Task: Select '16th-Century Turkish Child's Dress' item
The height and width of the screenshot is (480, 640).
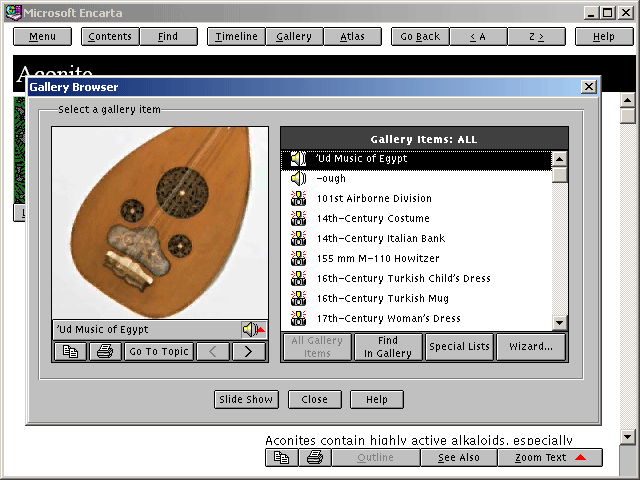Action: pos(416,278)
